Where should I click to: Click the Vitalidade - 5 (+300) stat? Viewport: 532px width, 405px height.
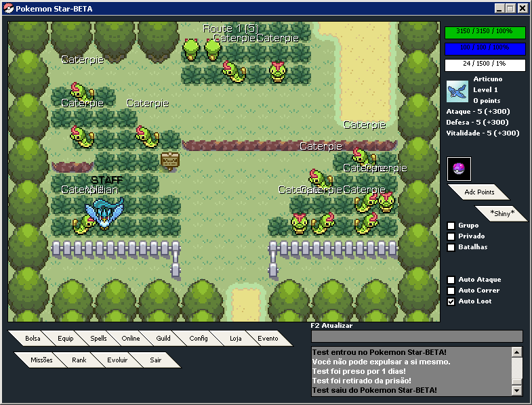[x=483, y=133]
